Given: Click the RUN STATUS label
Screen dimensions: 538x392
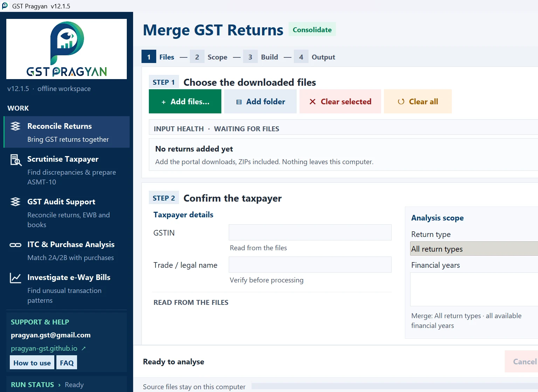Looking at the screenshot, I should pyautogui.click(x=33, y=385).
